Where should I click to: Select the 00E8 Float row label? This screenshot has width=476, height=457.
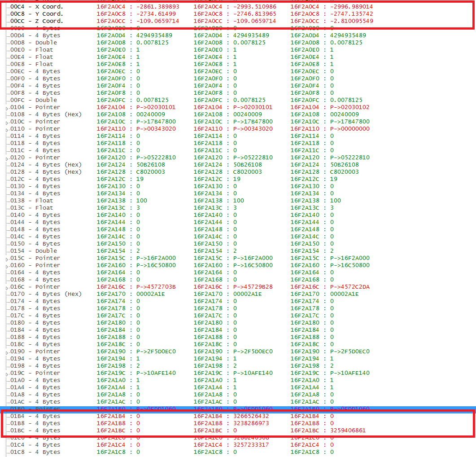click(31, 64)
